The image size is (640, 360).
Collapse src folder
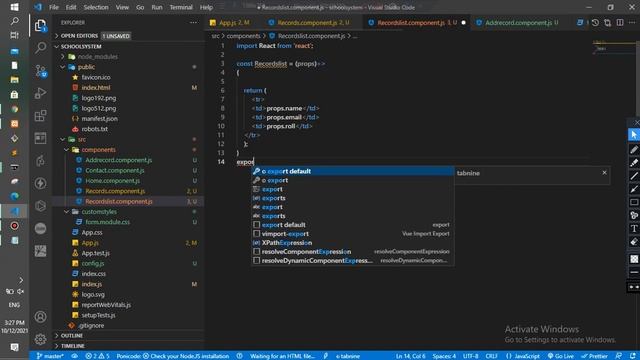pos(82,139)
